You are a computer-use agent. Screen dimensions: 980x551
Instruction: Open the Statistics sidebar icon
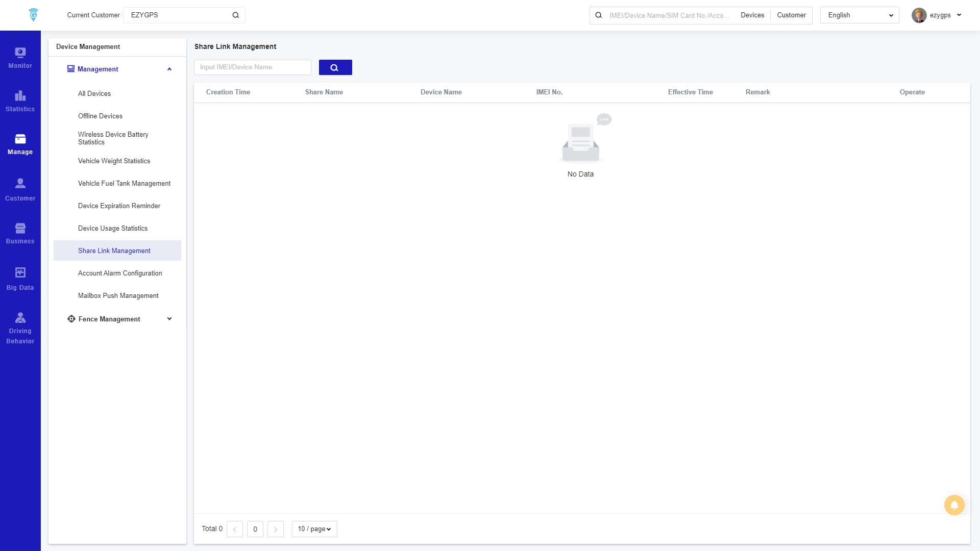(x=20, y=101)
